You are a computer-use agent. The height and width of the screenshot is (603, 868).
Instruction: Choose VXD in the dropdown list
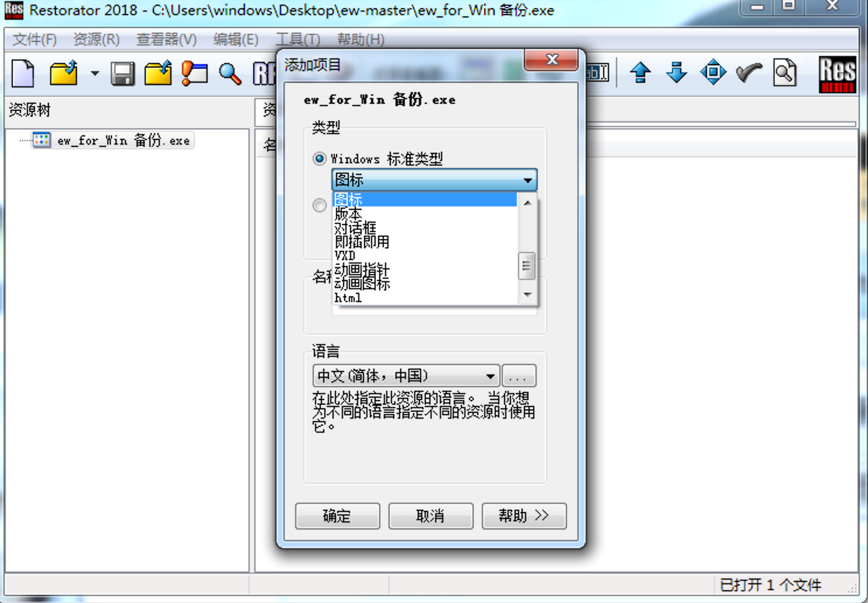click(x=425, y=255)
